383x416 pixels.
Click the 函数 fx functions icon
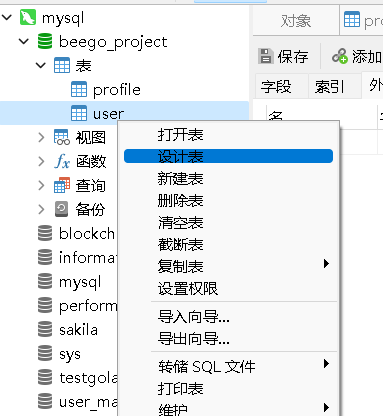(x=62, y=161)
